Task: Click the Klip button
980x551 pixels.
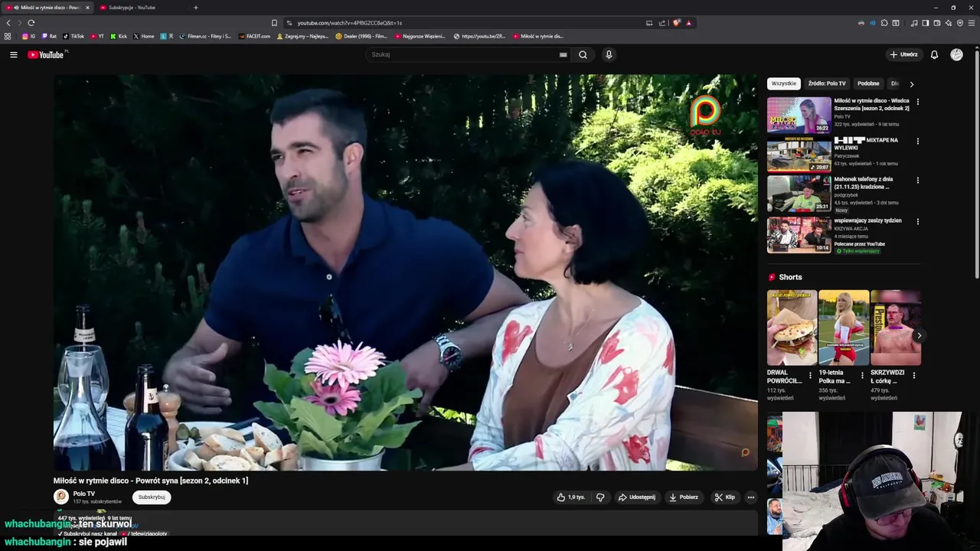Action: 724,497
